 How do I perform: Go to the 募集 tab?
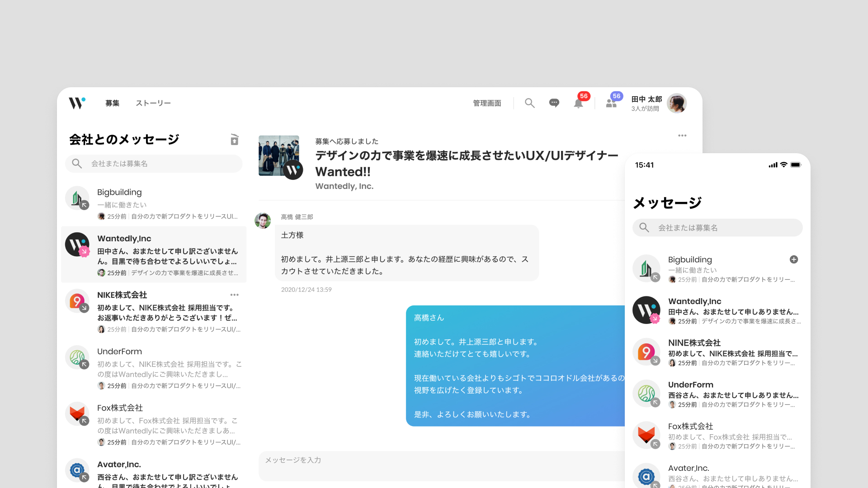tap(113, 103)
